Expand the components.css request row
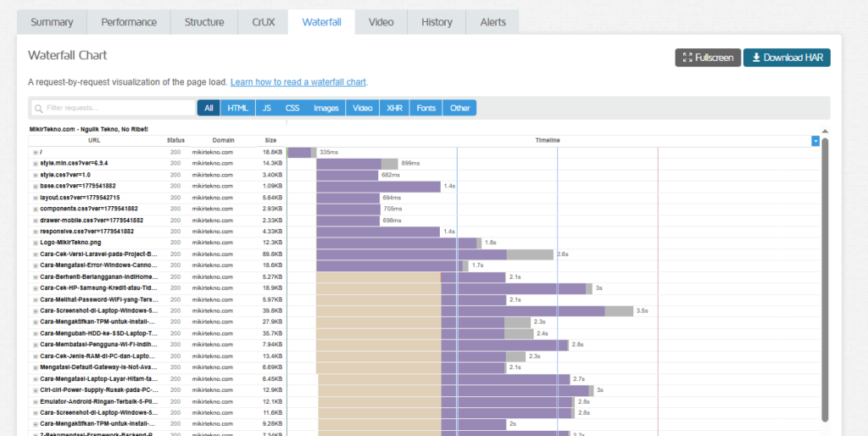Screen dimensions: 868x436 [x=36, y=209]
